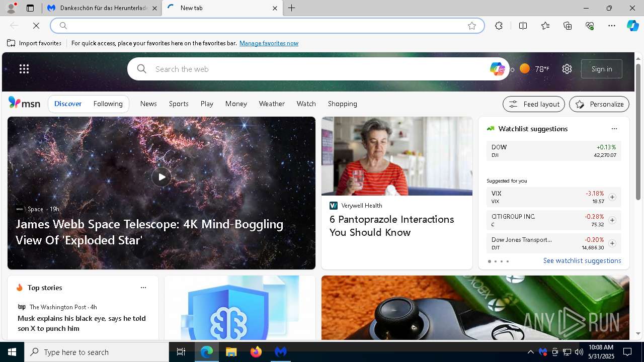Open File Explorer from taskbar
Image resolution: width=644 pixels, height=362 pixels.
(x=231, y=352)
